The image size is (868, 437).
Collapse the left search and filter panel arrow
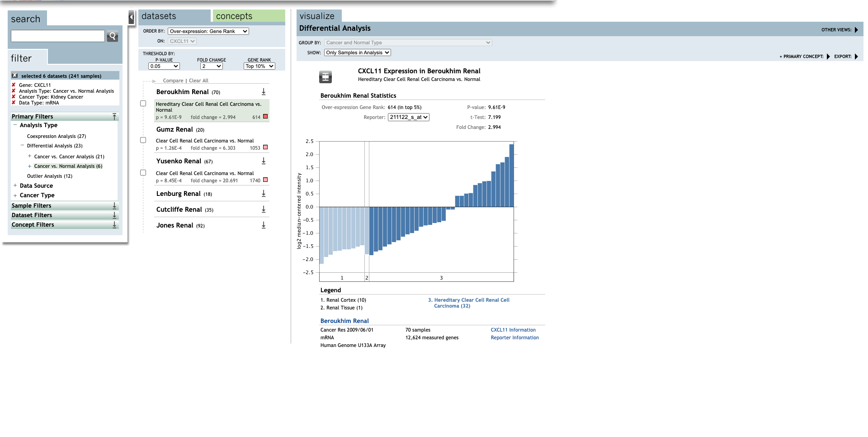point(132,18)
